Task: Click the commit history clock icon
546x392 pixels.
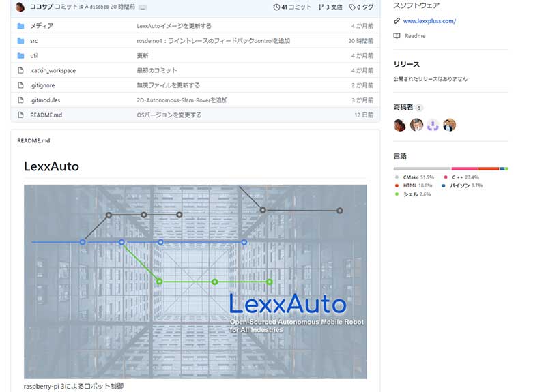Action: click(276, 7)
